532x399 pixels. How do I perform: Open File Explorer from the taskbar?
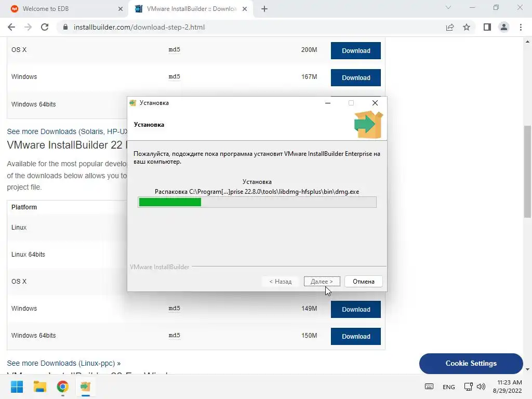(x=39, y=387)
